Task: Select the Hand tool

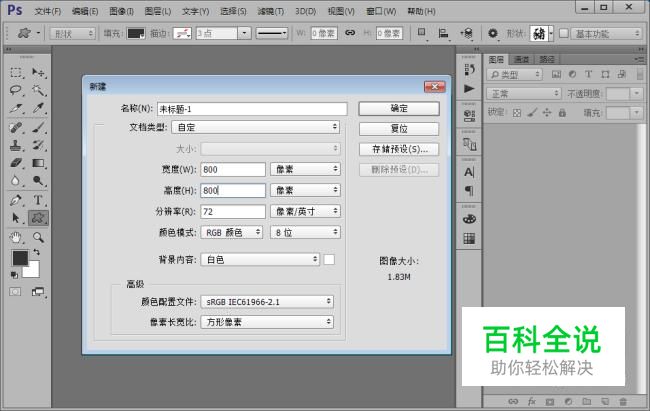Action: tap(16, 237)
